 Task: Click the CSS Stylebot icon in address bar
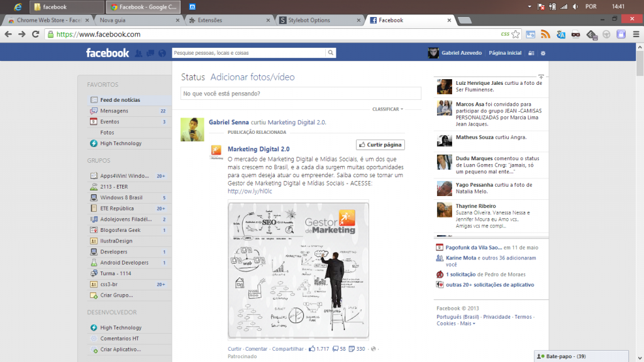coord(505,34)
